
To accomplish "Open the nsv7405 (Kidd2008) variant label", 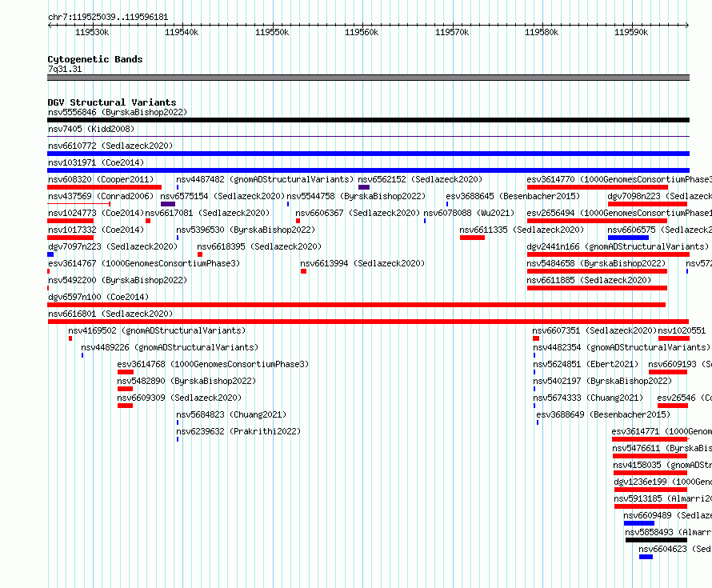I will (x=91, y=129).
